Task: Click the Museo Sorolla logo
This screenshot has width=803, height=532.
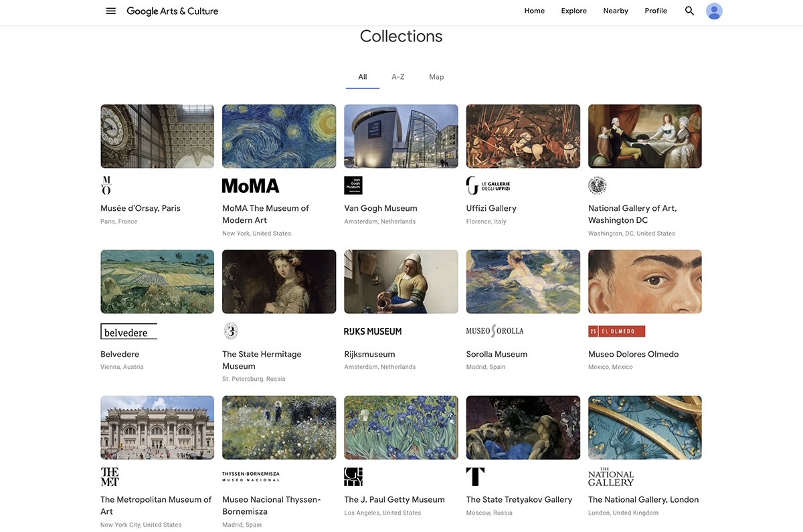Action: click(x=495, y=331)
